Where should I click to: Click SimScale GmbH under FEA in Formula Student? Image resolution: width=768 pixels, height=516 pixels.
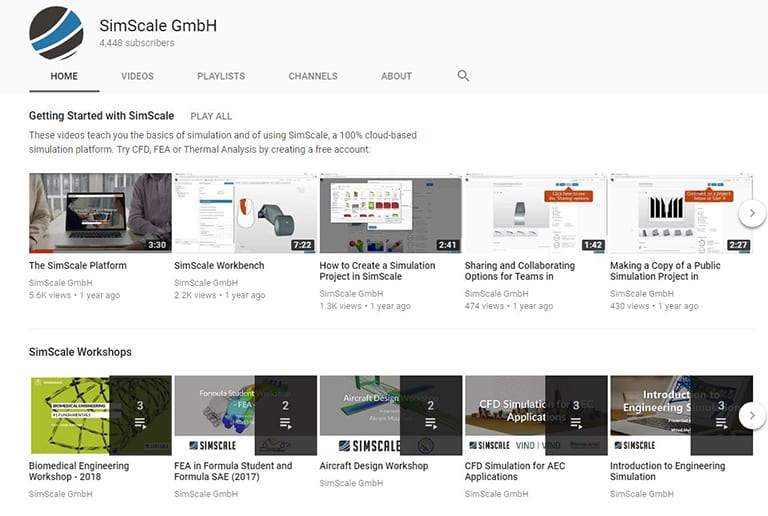(x=206, y=494)
